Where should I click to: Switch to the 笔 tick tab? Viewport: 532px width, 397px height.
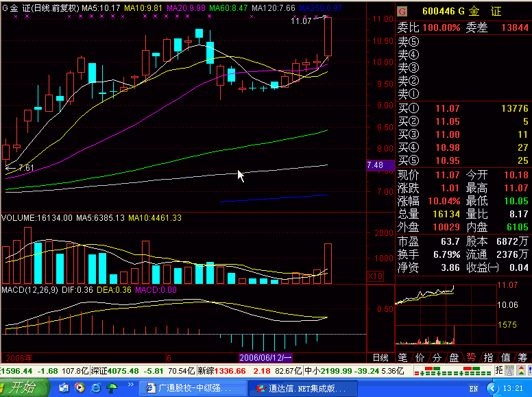[x=402, y=357]
